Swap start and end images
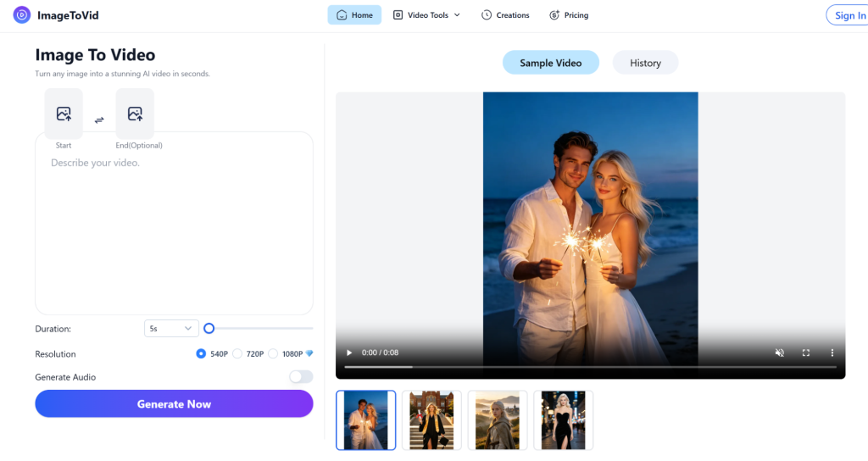This screenshot has height=461, width=868. point(99,120)
